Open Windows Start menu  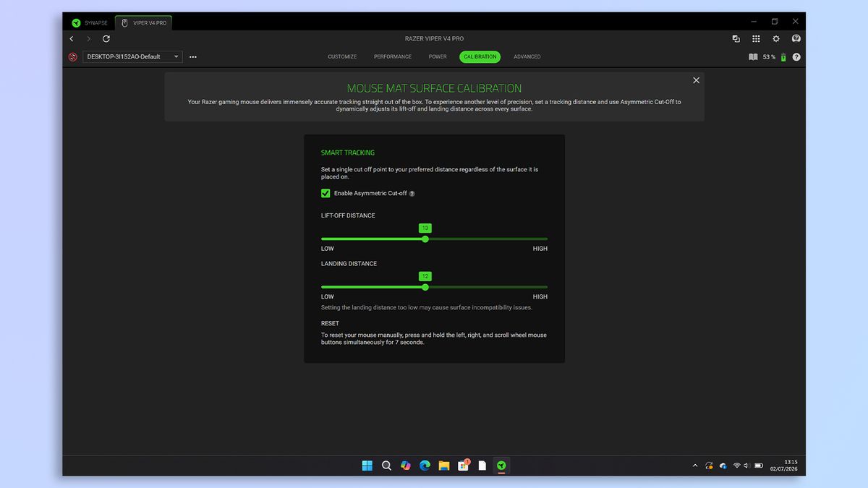(367, 466)
